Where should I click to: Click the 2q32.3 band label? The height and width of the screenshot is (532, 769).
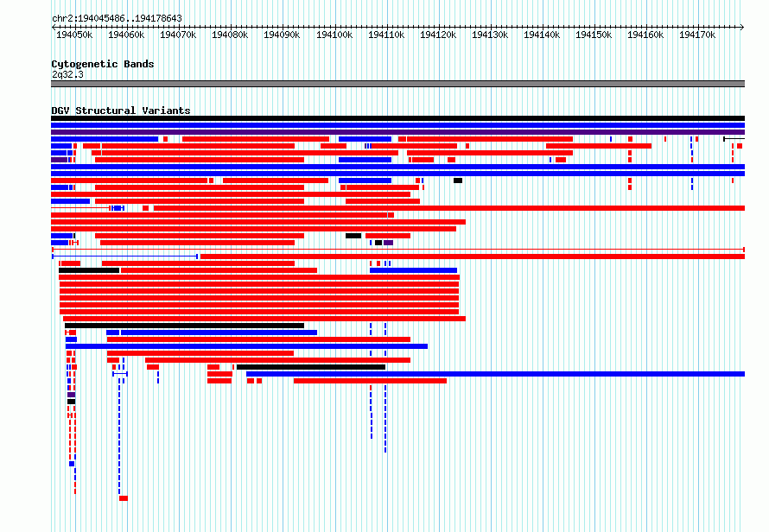pos(67,74)
